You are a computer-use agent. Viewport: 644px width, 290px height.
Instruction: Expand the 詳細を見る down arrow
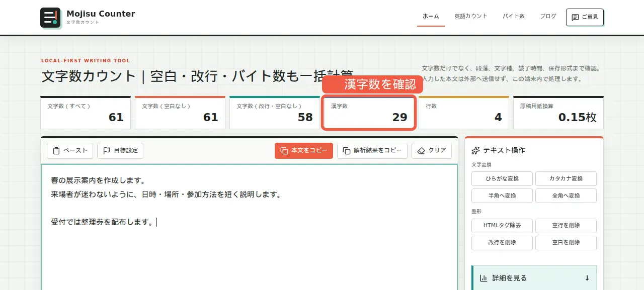[x=587, y=278]
